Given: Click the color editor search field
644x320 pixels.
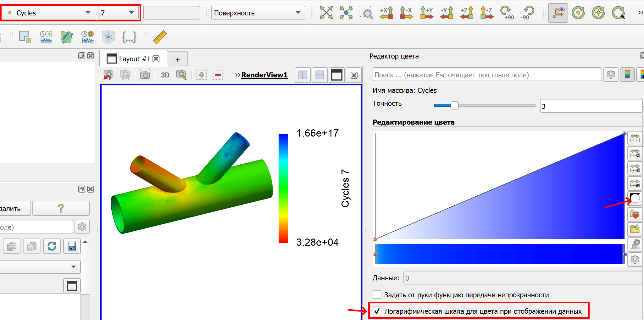Looking at the screenshot, I should (x=487, y=75).
